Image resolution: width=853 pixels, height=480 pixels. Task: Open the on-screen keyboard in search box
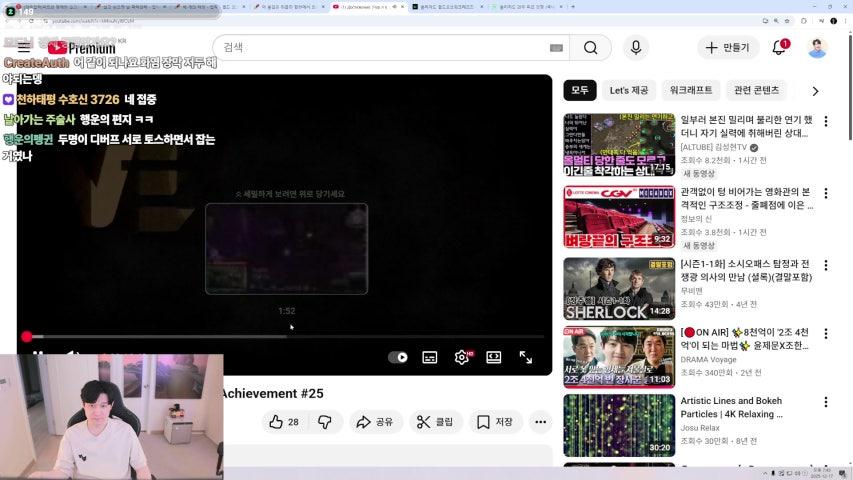coord(556,48)
